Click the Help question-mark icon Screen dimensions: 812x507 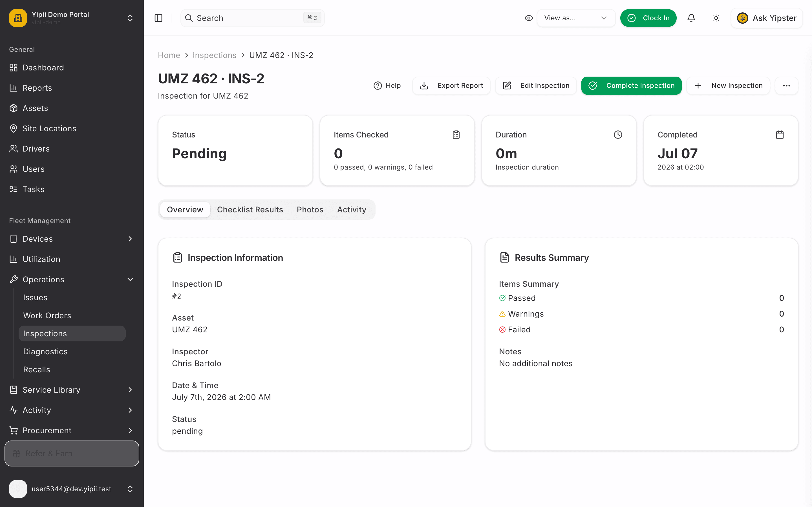(378, 86)
